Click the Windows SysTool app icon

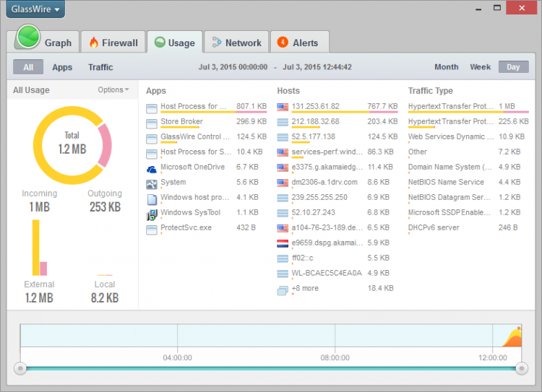[152, 215]
